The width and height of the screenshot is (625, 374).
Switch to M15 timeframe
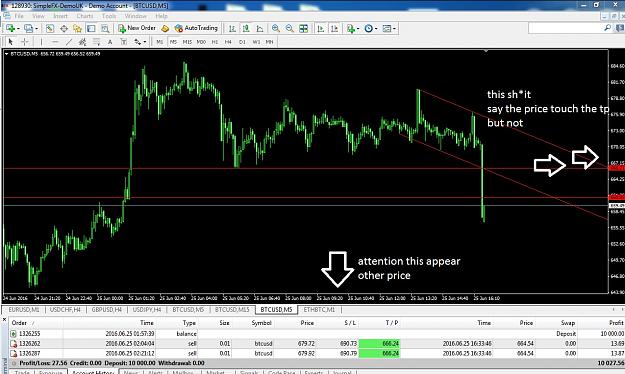click(x=187, y=41)
